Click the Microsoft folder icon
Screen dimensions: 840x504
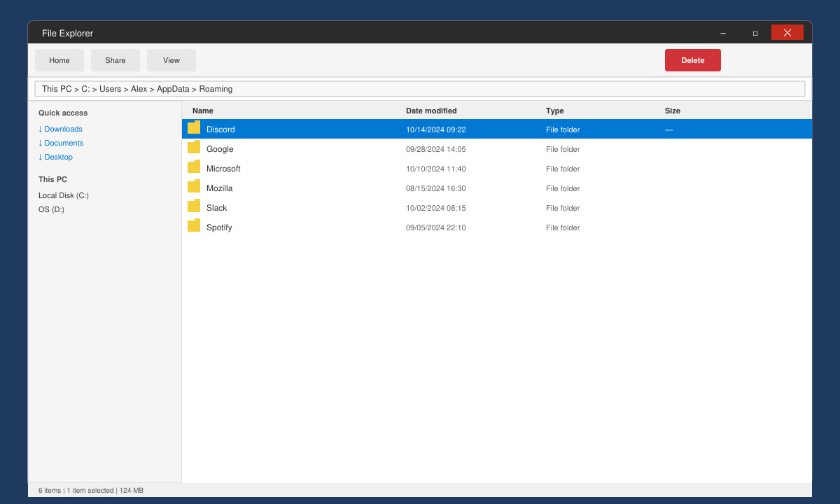click(194, 167)
